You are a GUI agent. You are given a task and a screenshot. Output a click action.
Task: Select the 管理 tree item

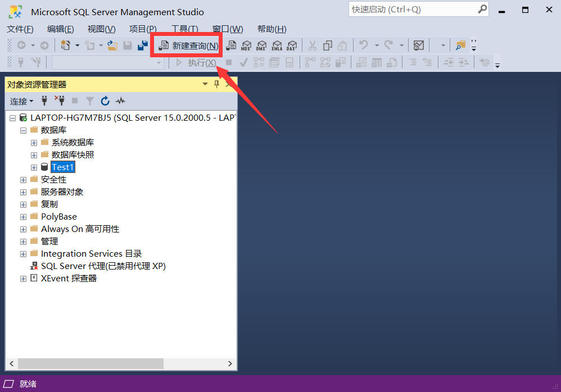[49, 241]
